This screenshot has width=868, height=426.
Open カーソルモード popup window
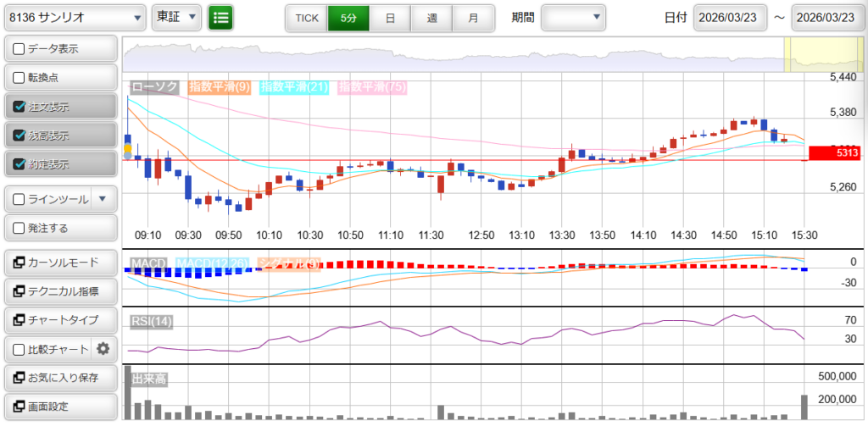click(59, 263)
